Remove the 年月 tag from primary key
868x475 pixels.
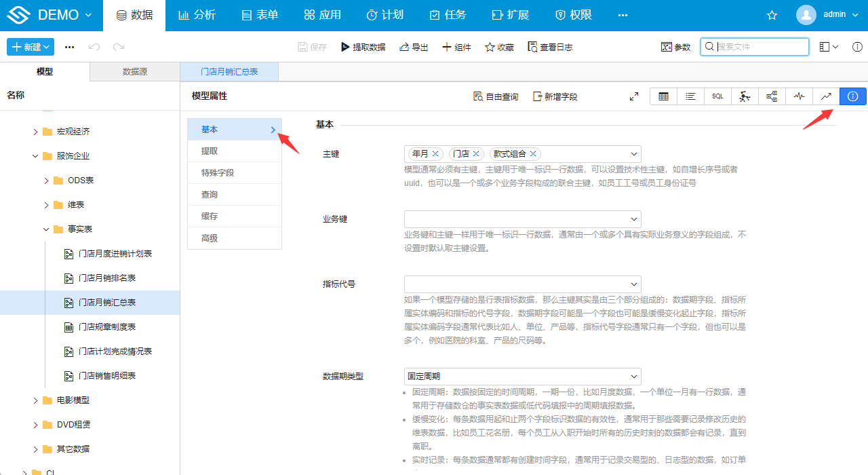435,154
